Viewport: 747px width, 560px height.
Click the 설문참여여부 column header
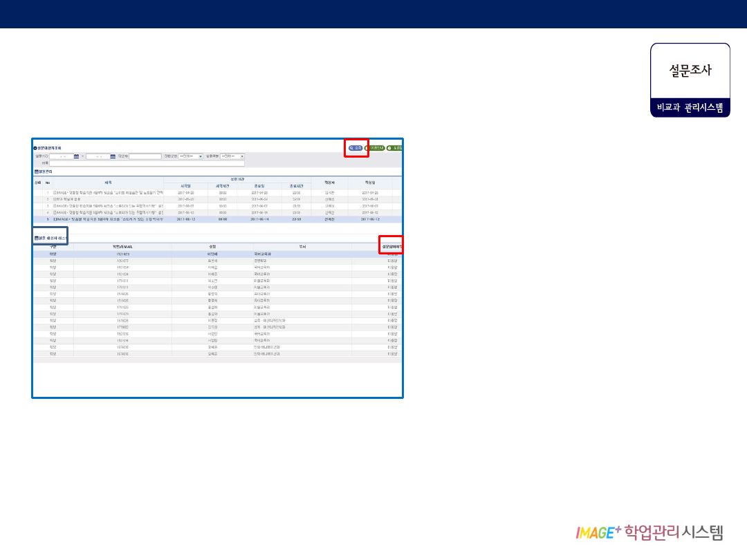click(391, 246)
